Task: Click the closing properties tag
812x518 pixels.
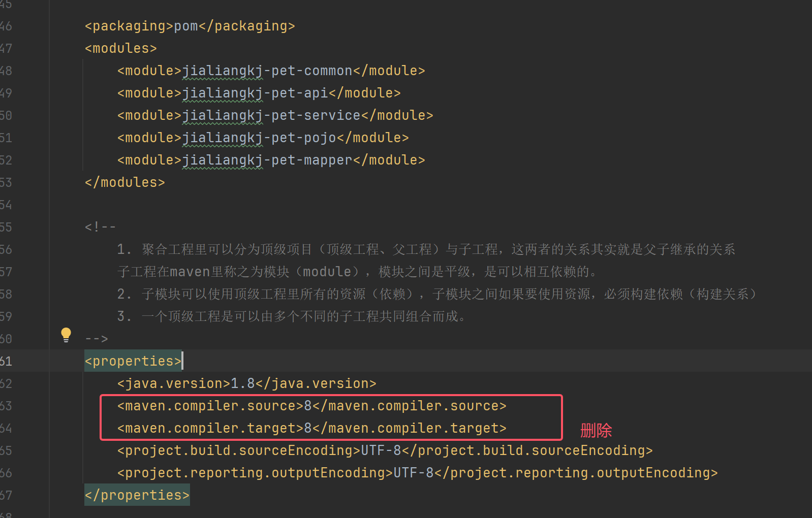Action: coord(137,495)
